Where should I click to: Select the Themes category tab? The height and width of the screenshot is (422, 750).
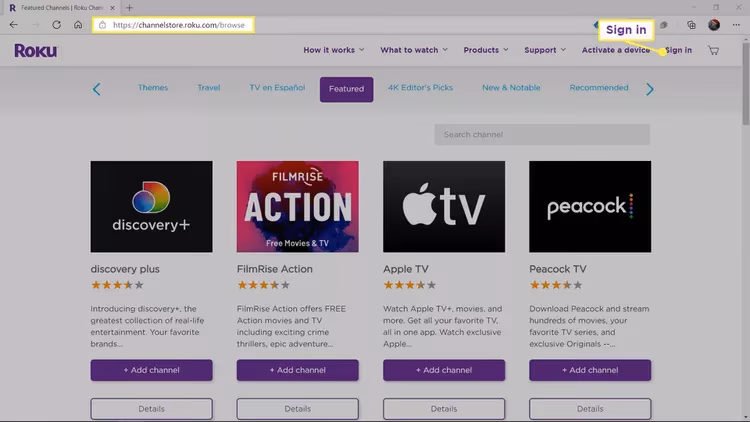[x=153, y=88]
